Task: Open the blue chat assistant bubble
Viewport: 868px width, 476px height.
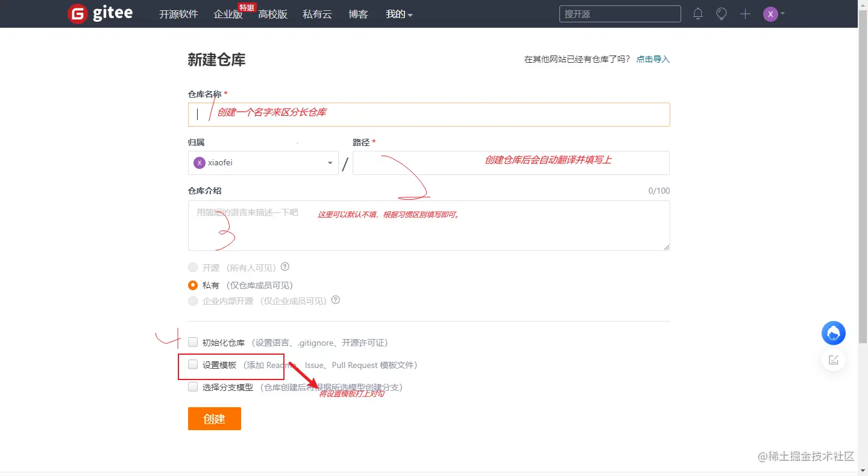Action: [x=834, y=333]
